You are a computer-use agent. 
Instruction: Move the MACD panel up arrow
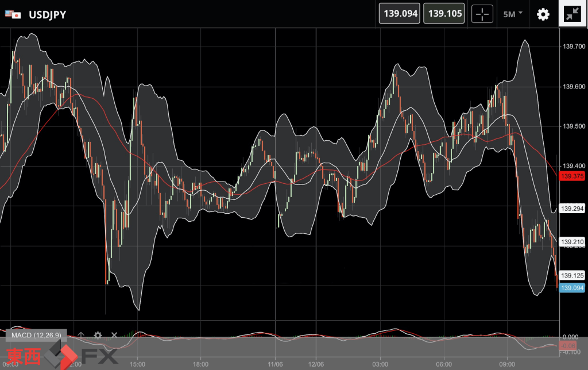[x=81, y=335]
